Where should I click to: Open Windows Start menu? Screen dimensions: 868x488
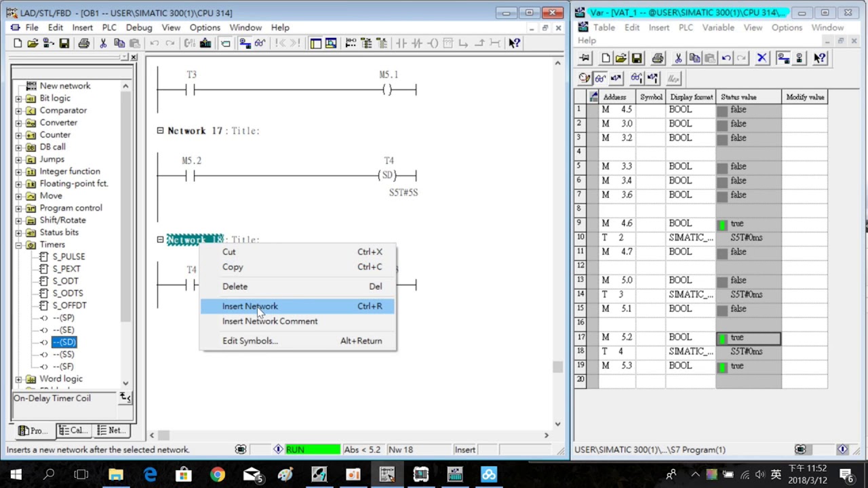(16, 474)
